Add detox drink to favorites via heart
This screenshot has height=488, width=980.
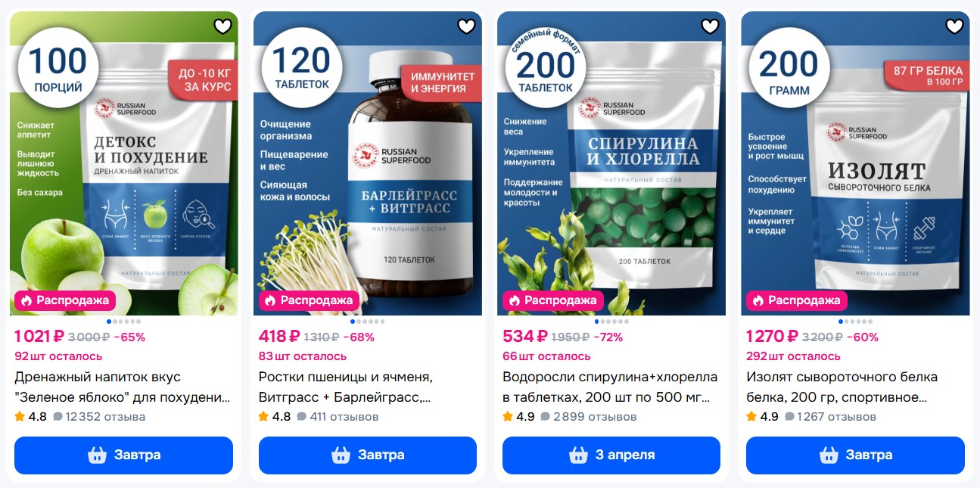(x=222, y=26)
